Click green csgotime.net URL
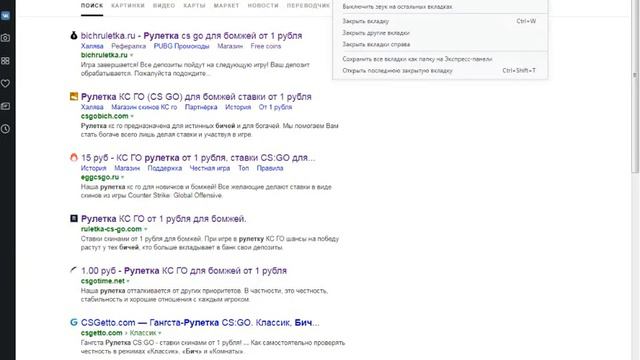This screenshot has width=640, height=360. 102,281
